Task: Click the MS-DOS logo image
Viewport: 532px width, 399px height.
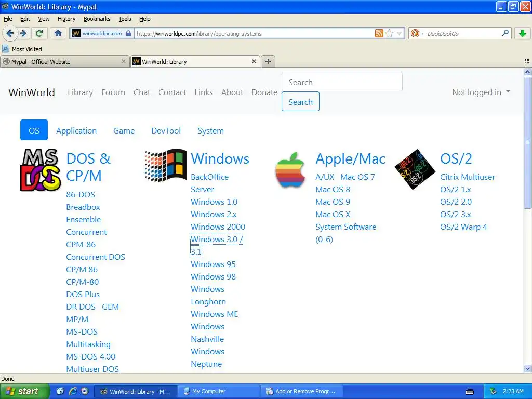Action: click(x=41, y=170)
